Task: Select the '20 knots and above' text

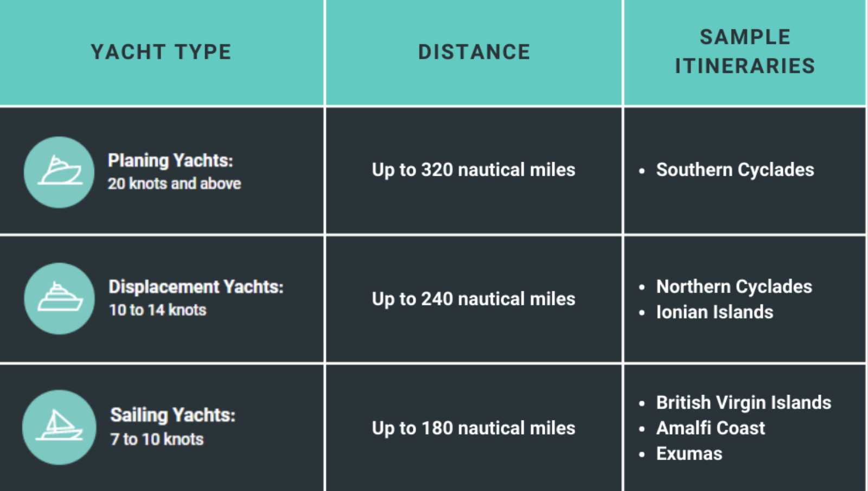Action: click(x=174, y=183)
